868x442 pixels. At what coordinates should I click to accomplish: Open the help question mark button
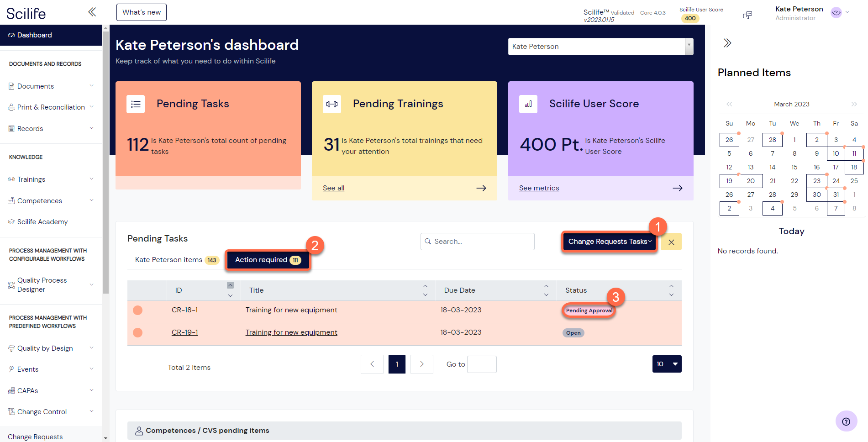(x=846, y=421)
